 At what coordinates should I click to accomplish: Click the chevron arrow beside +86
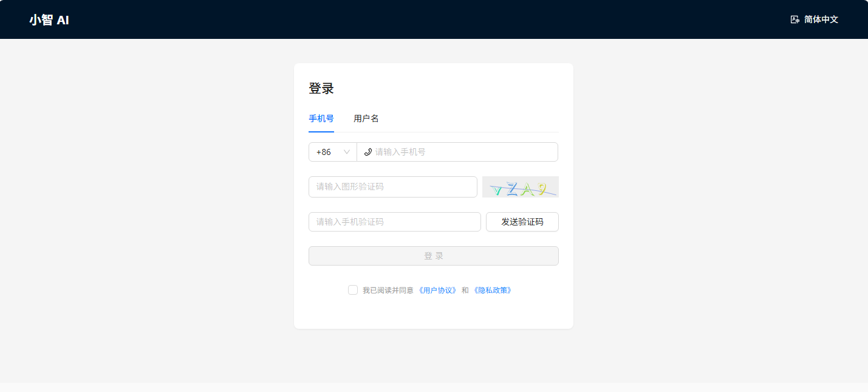click(347, 152)
